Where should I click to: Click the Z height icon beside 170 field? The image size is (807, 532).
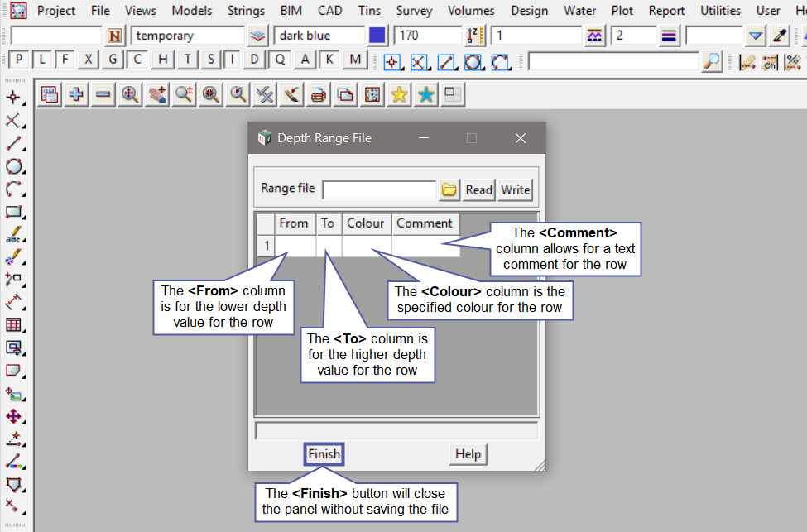point(476,36)
